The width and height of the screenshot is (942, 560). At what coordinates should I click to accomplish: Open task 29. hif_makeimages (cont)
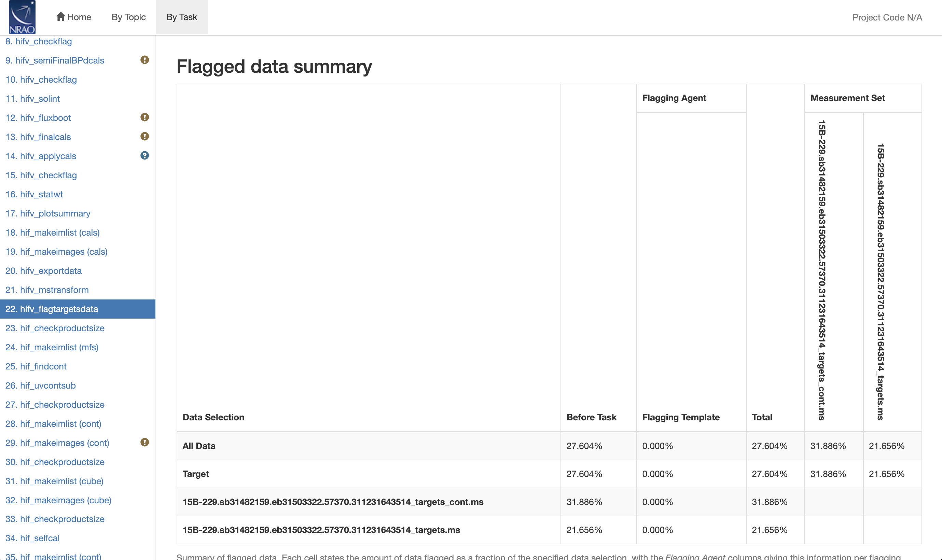57,443
